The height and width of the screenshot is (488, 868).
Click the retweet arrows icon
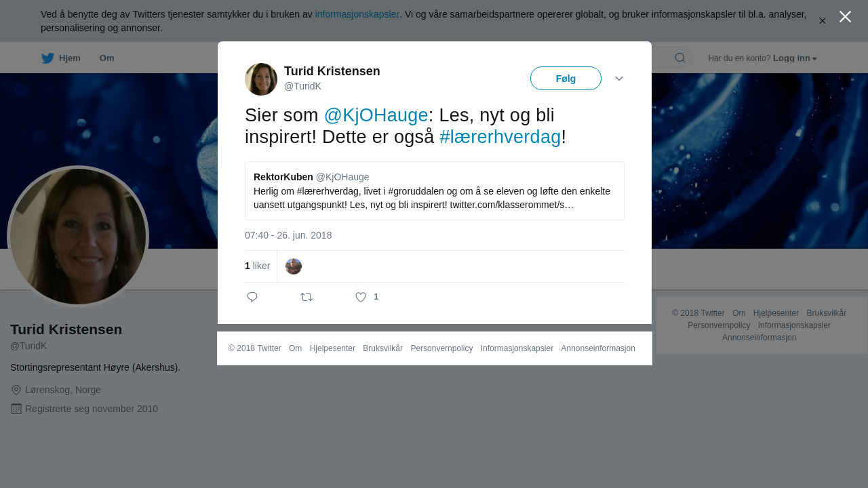click(307, 297)
